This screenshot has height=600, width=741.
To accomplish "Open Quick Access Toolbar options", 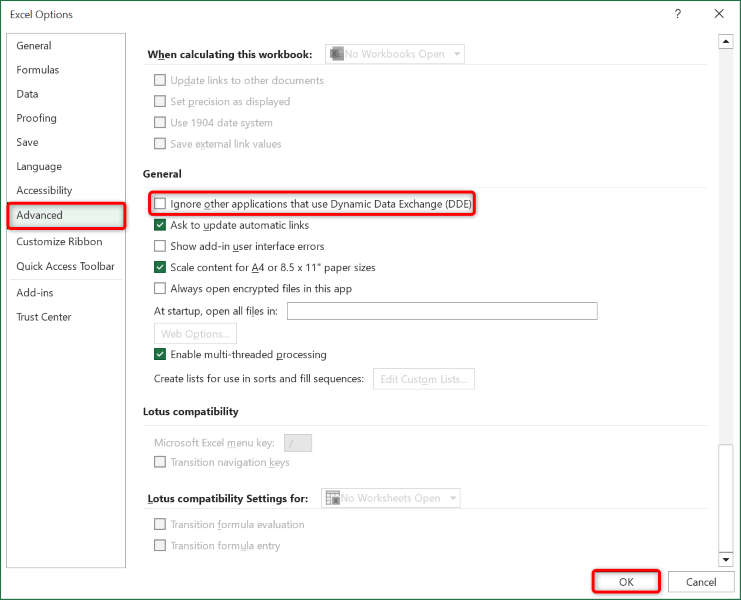I will coord(65,266).
